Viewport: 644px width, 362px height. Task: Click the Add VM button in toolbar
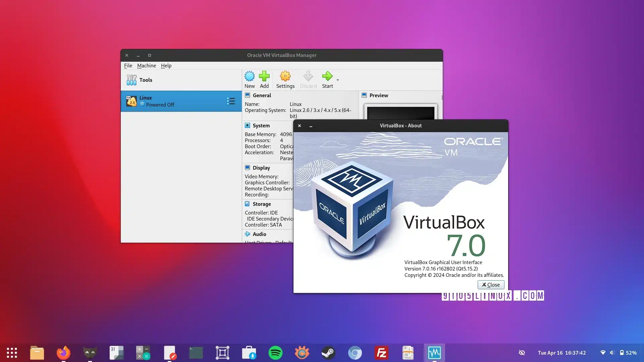pos(264,79)
